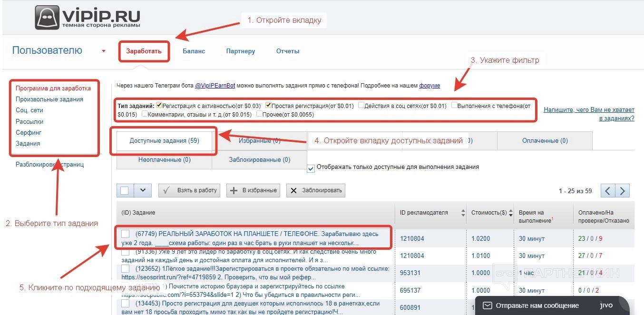Open Рассылки sidebar link
Viewport: 644px width, 315px height.
click(x=29, y=121)
